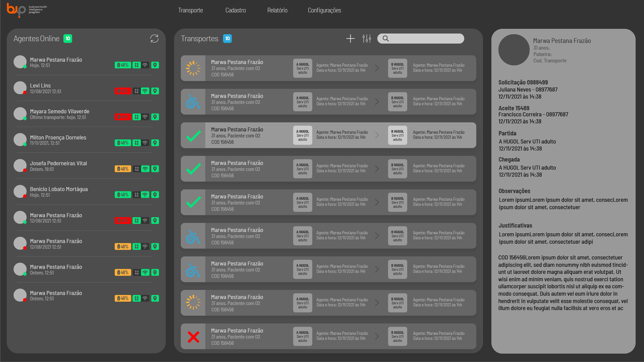
Task: Click Josefa Pederneiras Vital avatar picture
Action: click(20, 166)
